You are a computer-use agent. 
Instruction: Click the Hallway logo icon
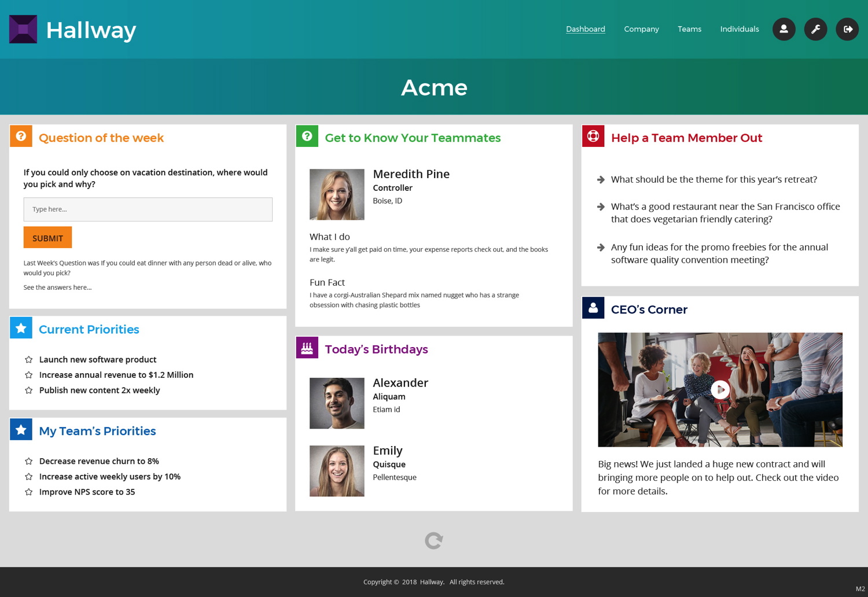click(x=23, y=29)
